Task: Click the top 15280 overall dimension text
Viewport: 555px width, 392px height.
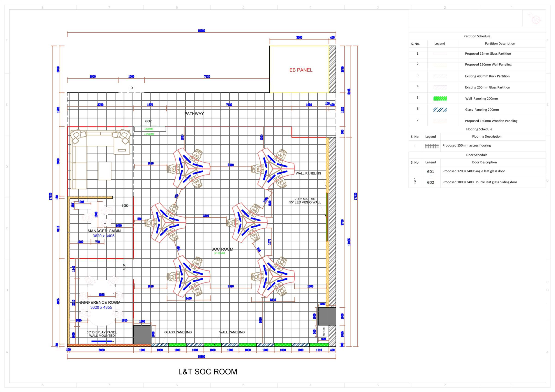Action: click(x=201, y=31)
